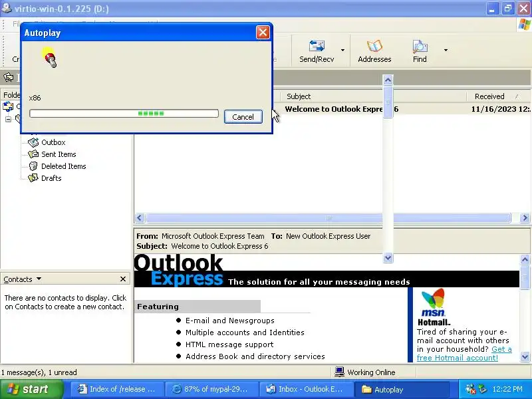Select the Drafts folder

(x=51, y=178)
